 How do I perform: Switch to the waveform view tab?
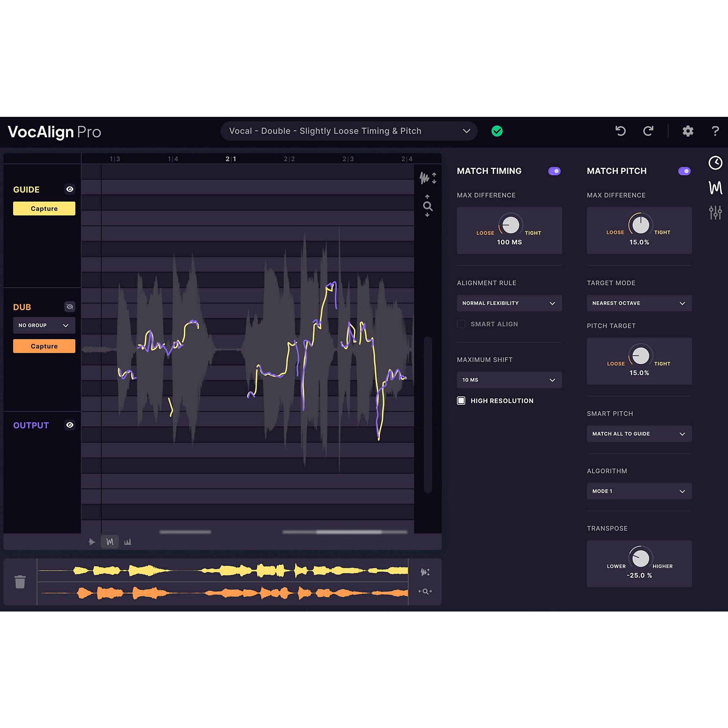click(x=92, y=542)
